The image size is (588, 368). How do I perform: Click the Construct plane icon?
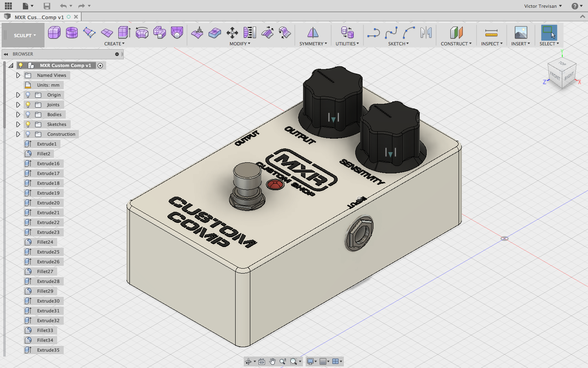point(456,33)
